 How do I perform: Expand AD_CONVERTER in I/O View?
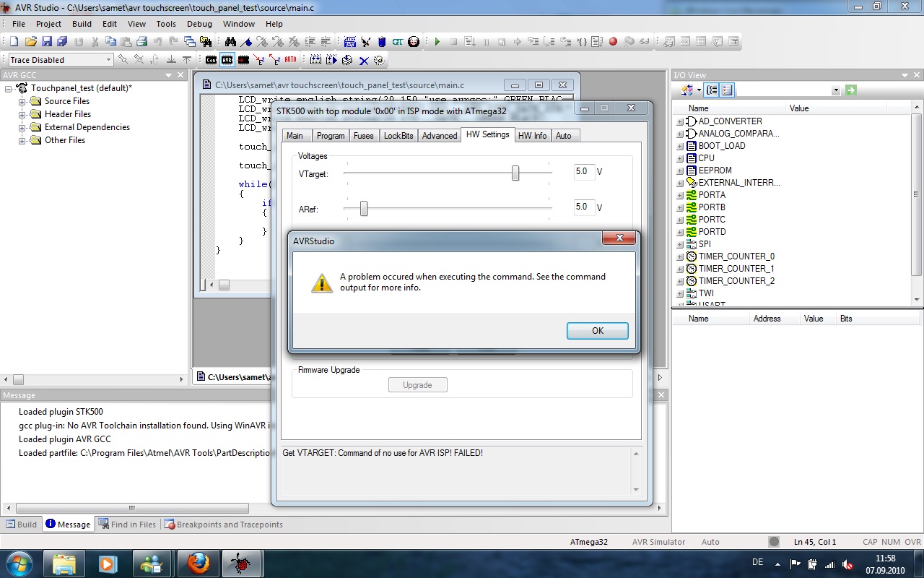(679, 121)
